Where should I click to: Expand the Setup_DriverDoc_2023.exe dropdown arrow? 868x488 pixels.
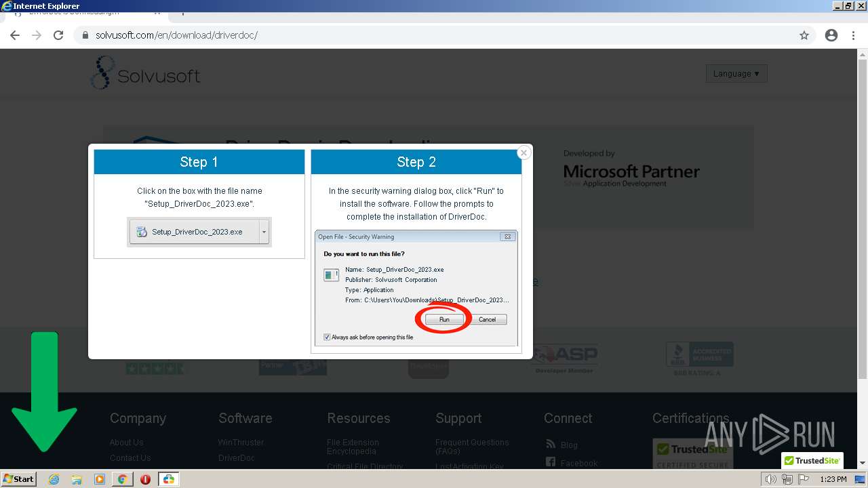coord(264,232)
